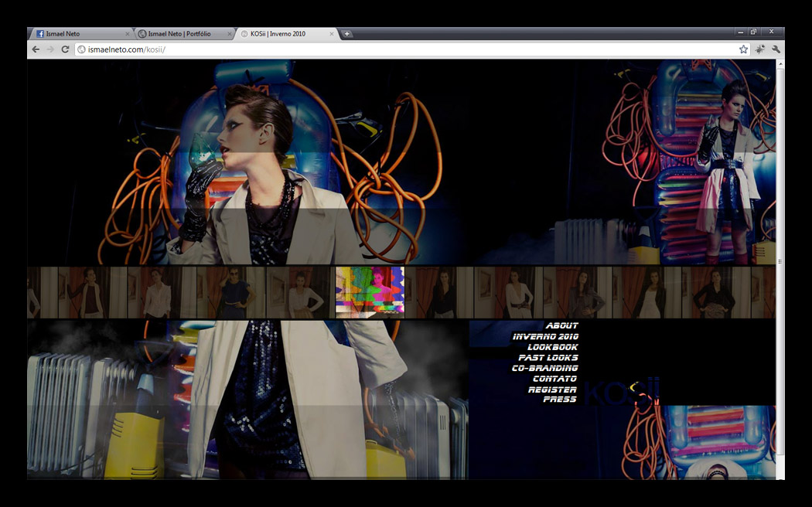Reload the current page
Image resolution: width=812 pixels, height=507 pixels.
65,49
